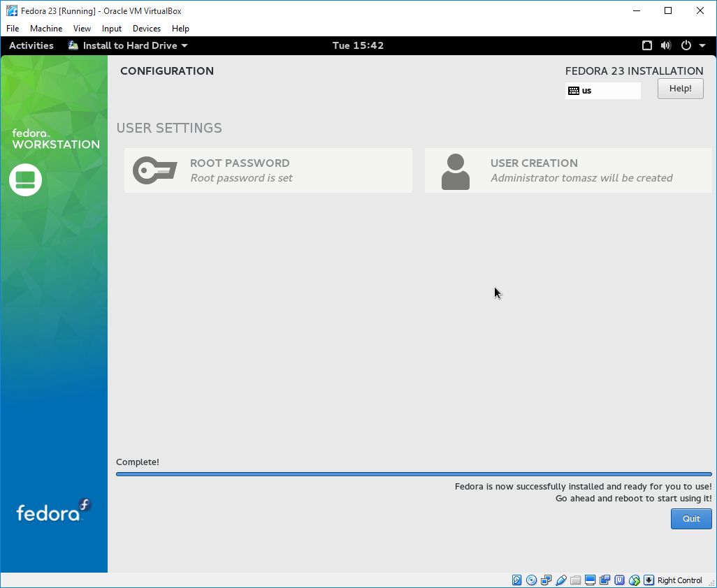Click the 'Root password is set' text

(x=241, y=177)
